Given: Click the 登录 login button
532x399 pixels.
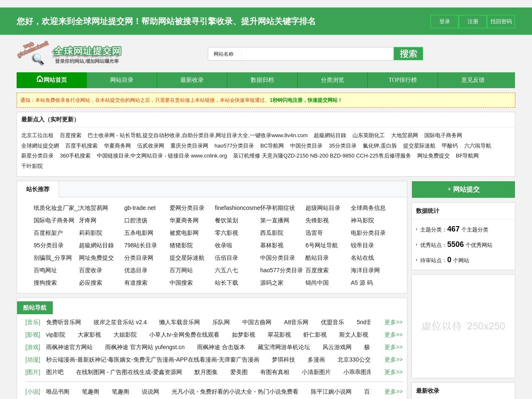Looking at the screenshot, I should click(444, 22).
